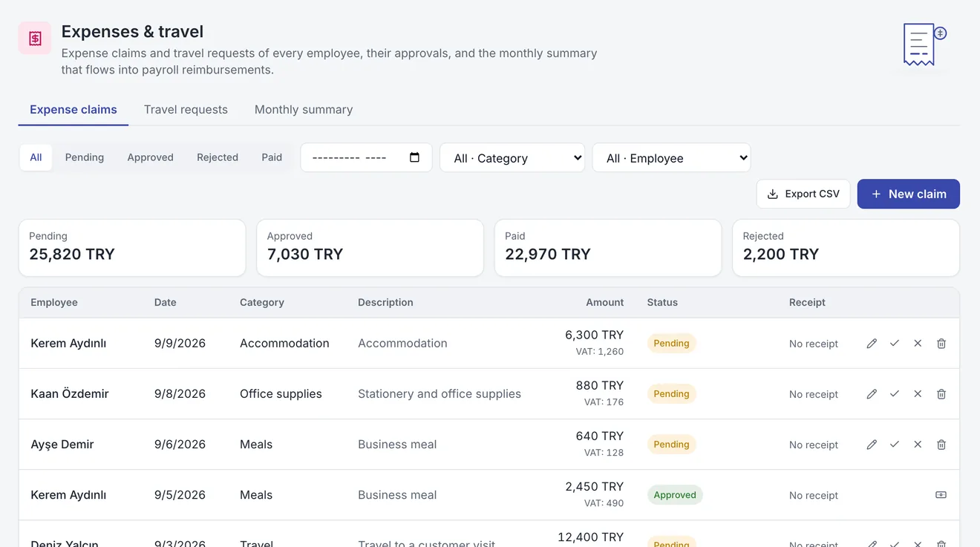Switch to the Monthly summary tab

click(304, 110)
